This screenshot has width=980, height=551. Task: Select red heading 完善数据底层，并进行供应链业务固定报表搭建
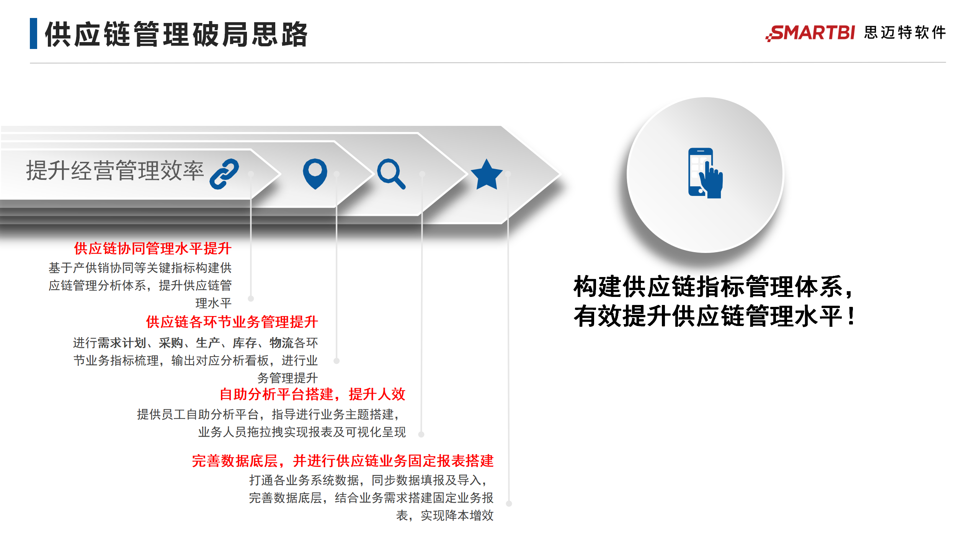(343, 461)
